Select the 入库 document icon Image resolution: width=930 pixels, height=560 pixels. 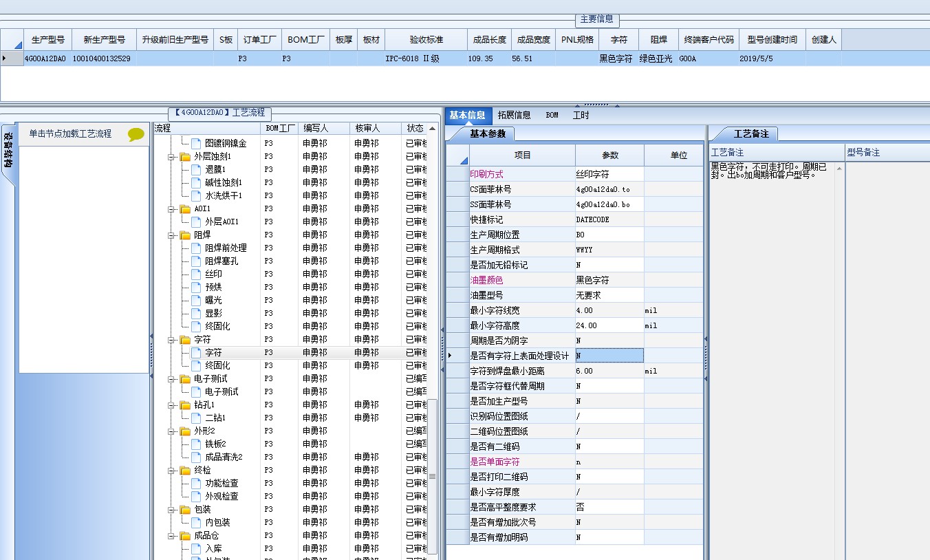coord(196,548)
